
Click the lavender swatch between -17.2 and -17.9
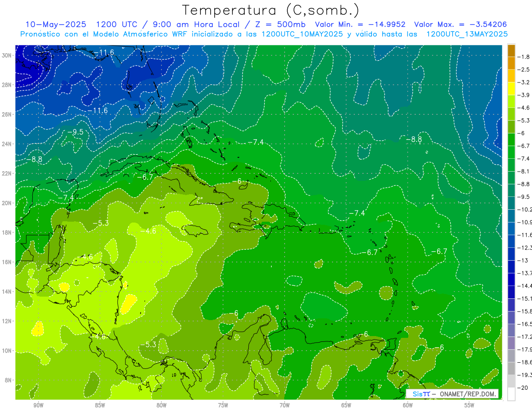click(511, 343)
